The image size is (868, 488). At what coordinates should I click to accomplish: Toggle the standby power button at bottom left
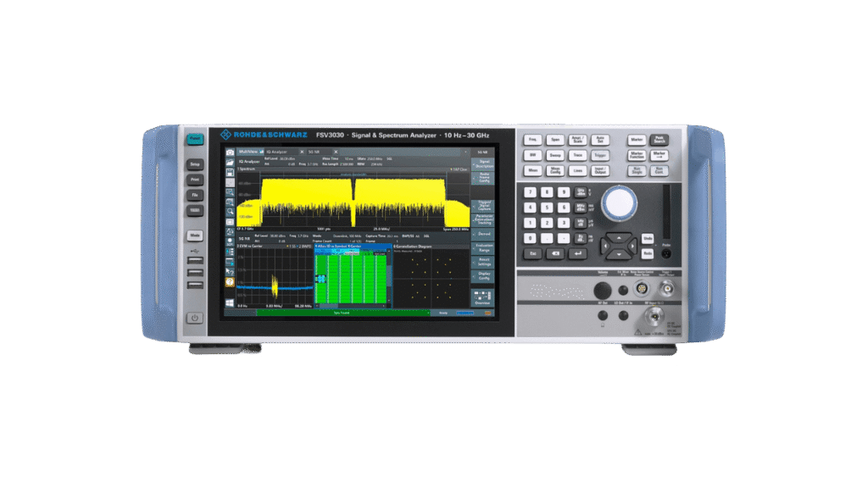pos(195,319)
